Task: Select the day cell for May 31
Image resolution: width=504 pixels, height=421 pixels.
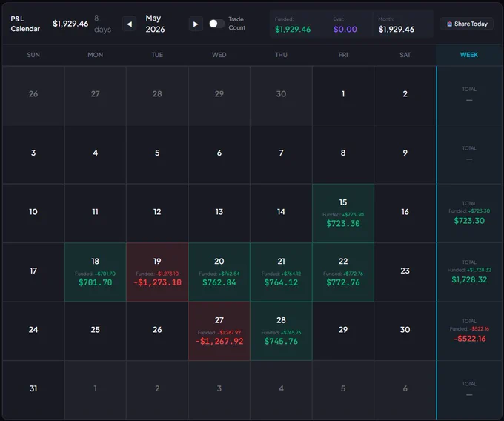Action: [33, 390]
